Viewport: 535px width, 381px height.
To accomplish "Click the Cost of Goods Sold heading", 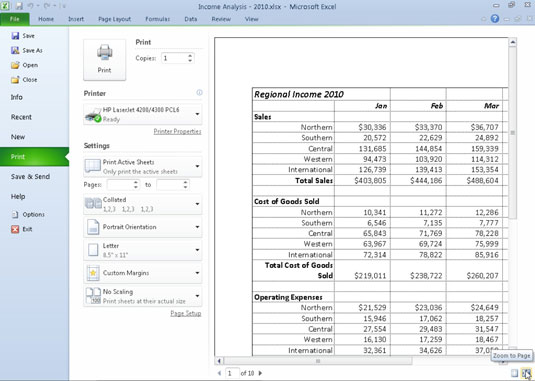I will 287,201.
